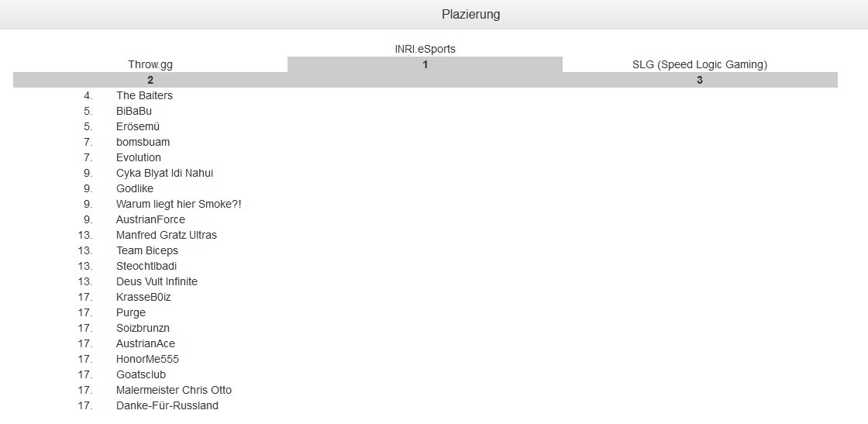Open The Baiters team entry
This screenshot has height=424, width=868.
click(144, 95)
